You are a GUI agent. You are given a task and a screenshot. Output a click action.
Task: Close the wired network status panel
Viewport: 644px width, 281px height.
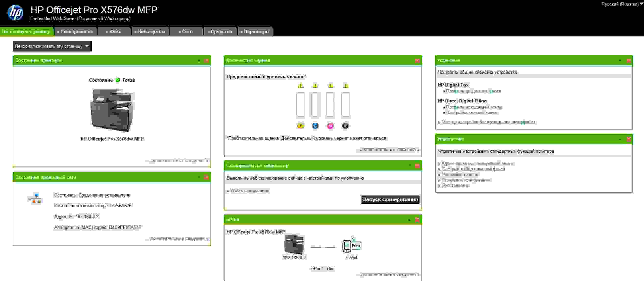pyautogui.click(x=206, y=177)
